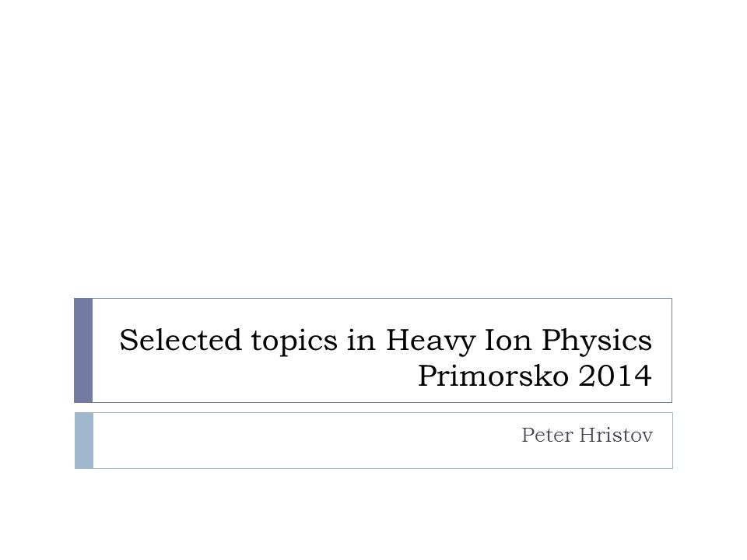Click the light blue subtitle accent bar
Viewport: 747px width, 560px height.
[x=84, y=440]
